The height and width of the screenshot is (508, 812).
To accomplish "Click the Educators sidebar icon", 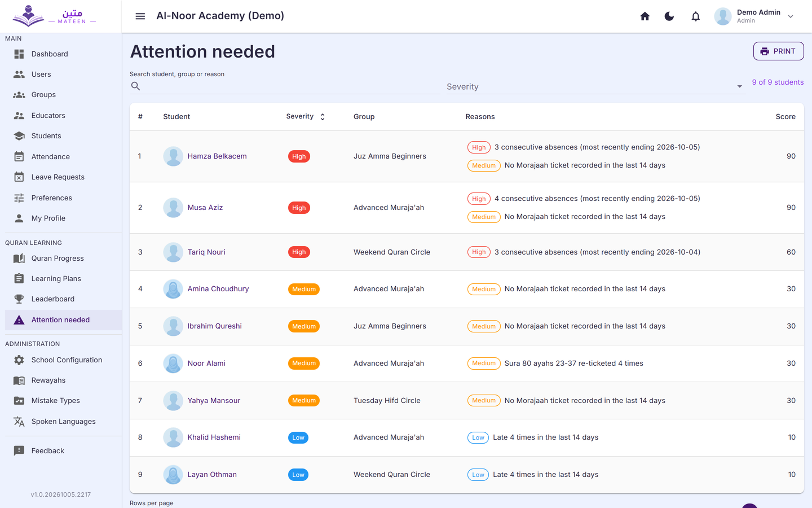I will (x=19, y=116).
